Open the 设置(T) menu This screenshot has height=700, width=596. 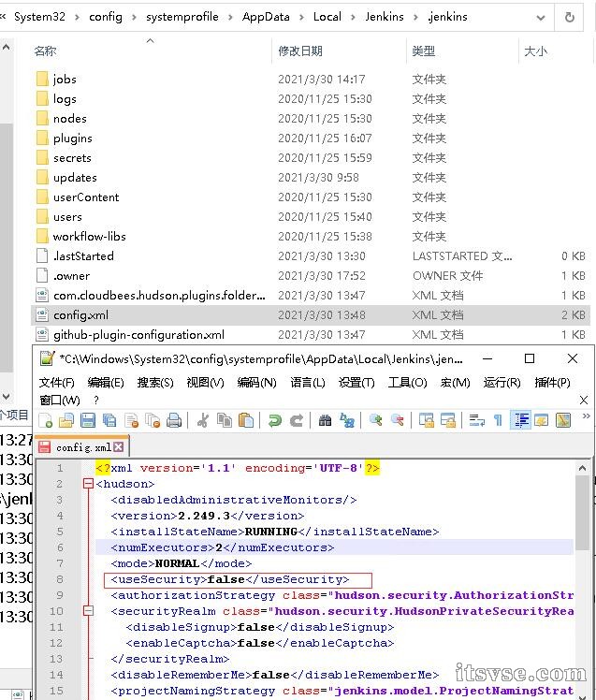pyautogui.click(x=356, y=383)
